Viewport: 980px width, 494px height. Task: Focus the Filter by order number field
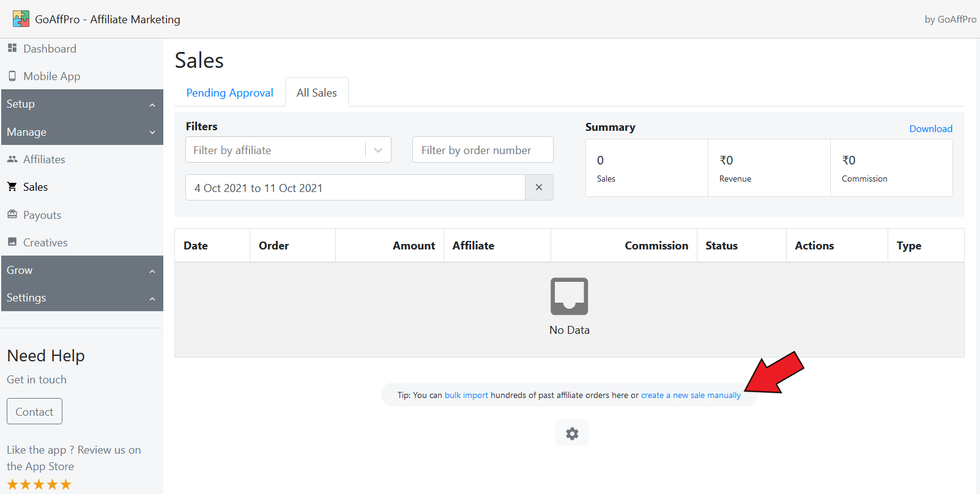pyautogui.click(x=482, y=150)
